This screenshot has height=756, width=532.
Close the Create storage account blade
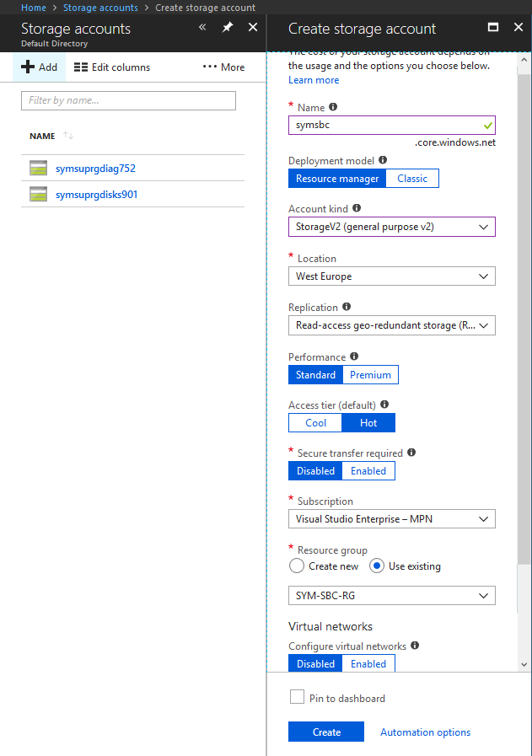[x=519, y=27]
